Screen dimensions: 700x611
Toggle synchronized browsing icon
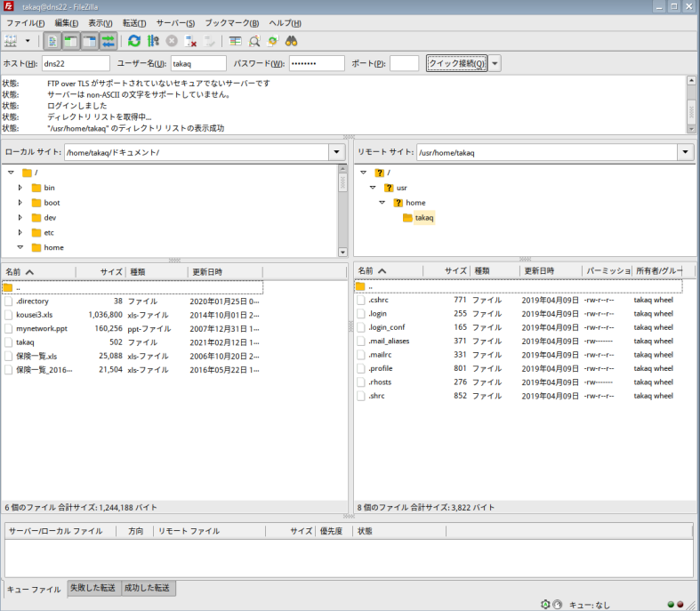coord(272,42)
